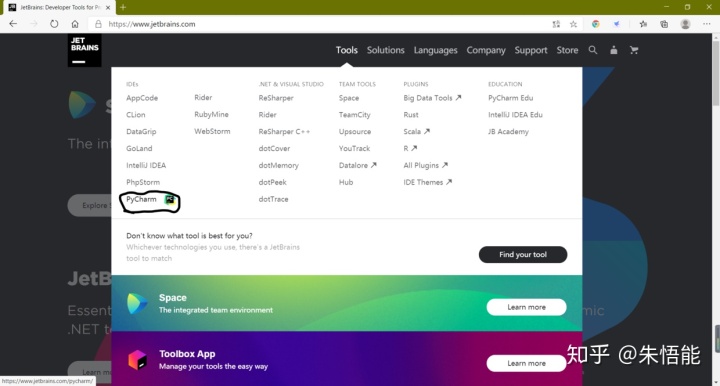Open the Support menu

click(531, 50)
